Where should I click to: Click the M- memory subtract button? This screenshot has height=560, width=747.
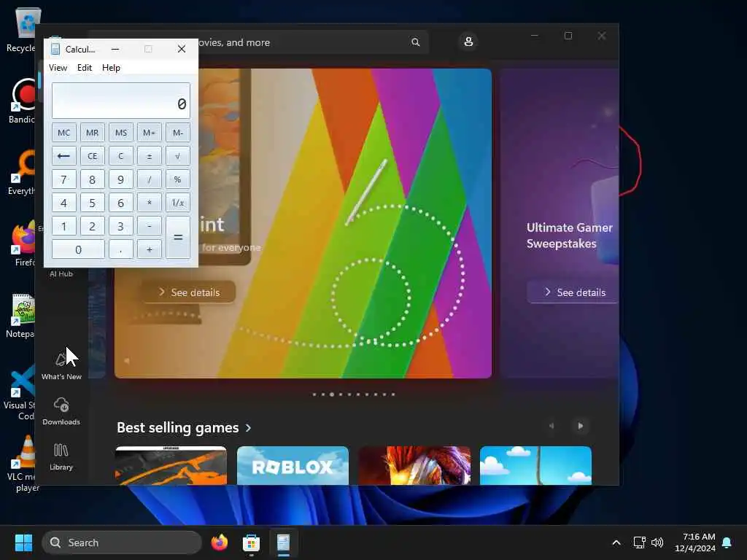(x=178, y=133)
